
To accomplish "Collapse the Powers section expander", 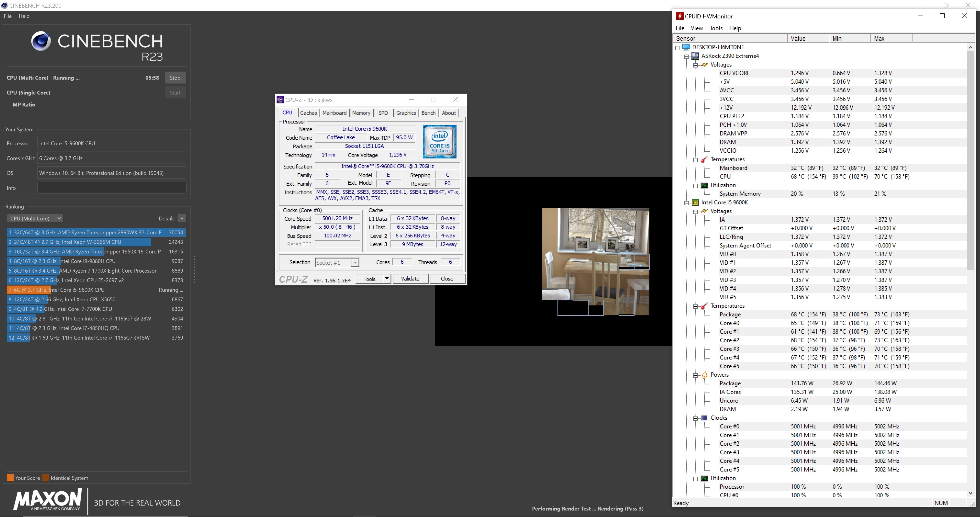I will (696, 375).
